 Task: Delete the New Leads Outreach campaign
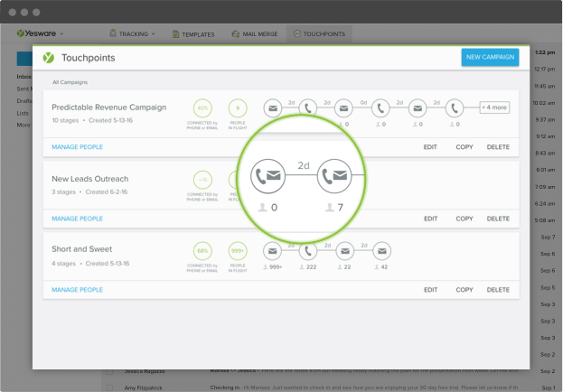tap(498, 219)
